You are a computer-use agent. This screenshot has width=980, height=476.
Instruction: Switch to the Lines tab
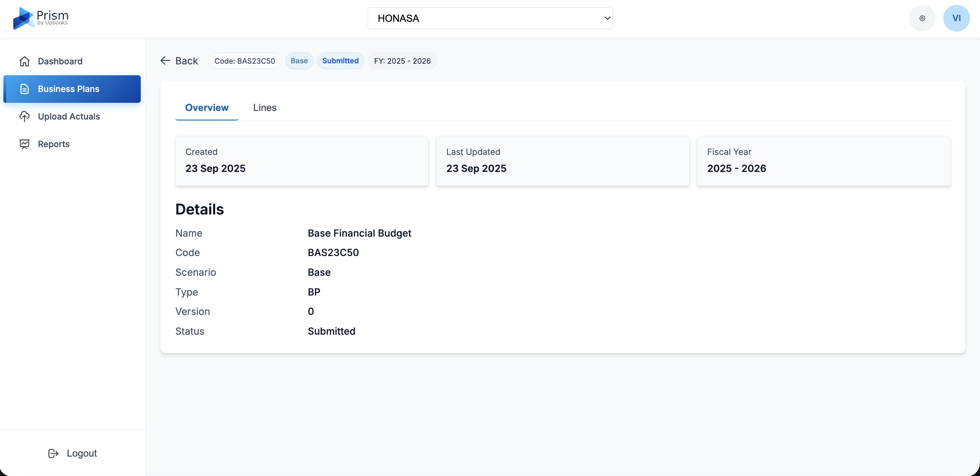[x=265, y=108]
